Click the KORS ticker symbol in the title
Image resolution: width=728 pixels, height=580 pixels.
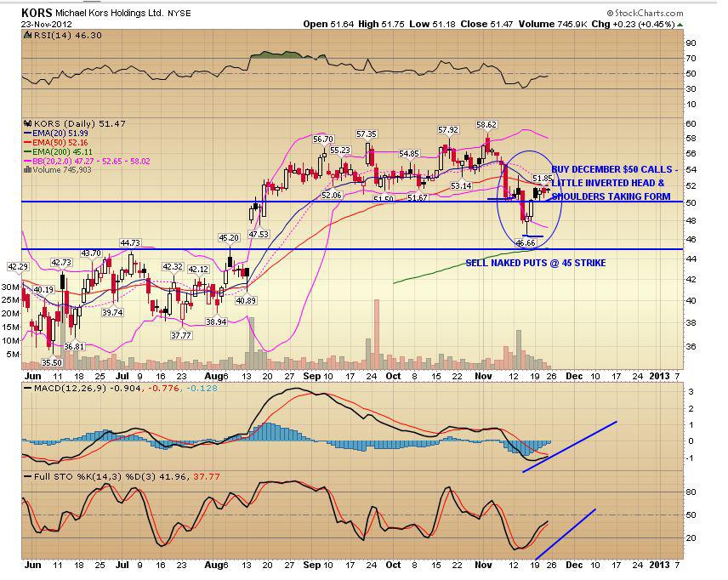[x=37, y=13]
